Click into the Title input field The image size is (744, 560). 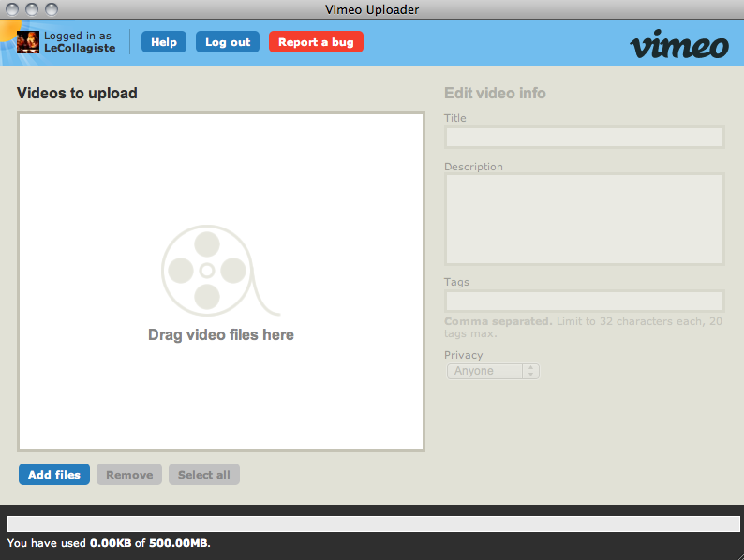(x=585, y=138)
